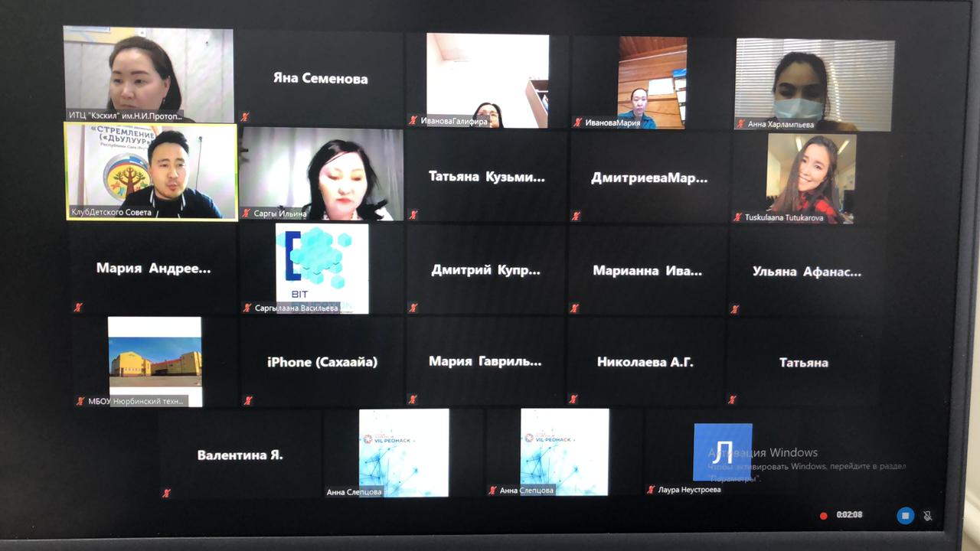Screen dimensions: 980x551
Task: Click muted mic icon on Валентина Я. tile
Action: 166,494
